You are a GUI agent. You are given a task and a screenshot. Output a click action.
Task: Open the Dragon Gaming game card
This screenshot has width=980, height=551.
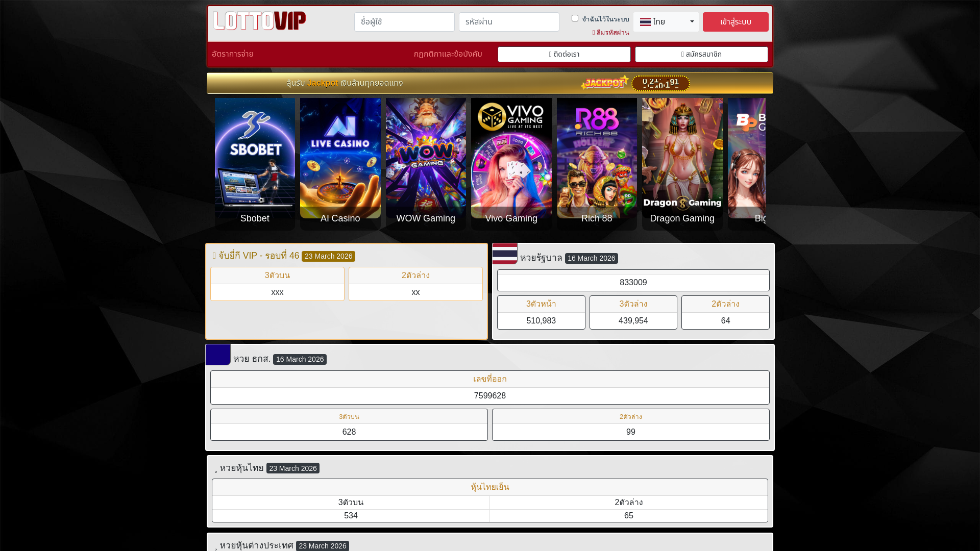point(682,164)
